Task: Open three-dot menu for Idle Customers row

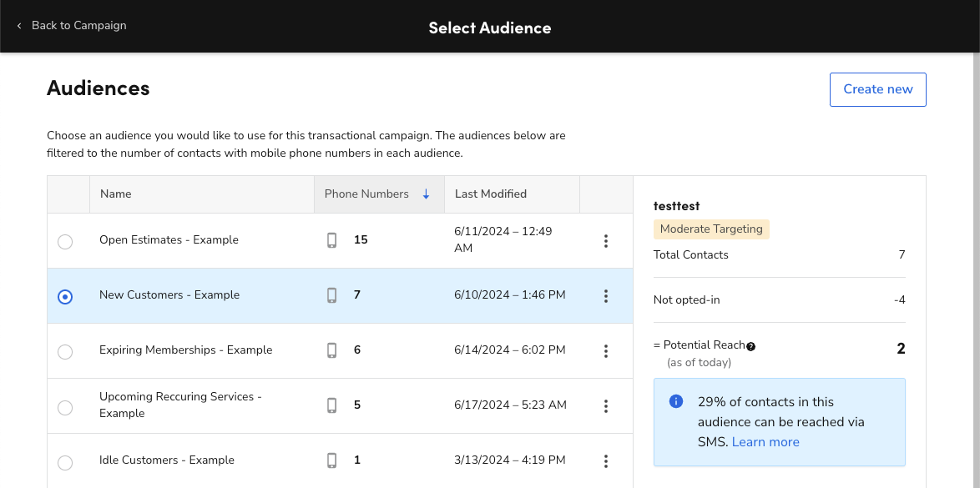Action: click(606, 460)
